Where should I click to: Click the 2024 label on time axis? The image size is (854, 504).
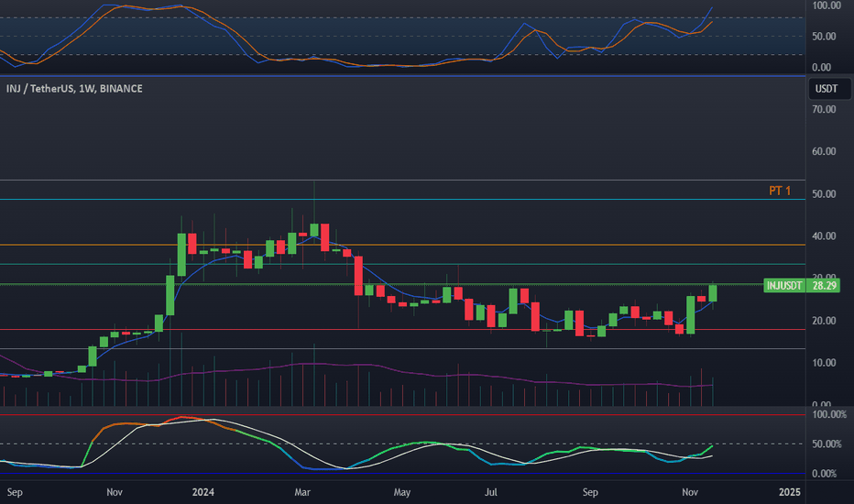[203, 492]
